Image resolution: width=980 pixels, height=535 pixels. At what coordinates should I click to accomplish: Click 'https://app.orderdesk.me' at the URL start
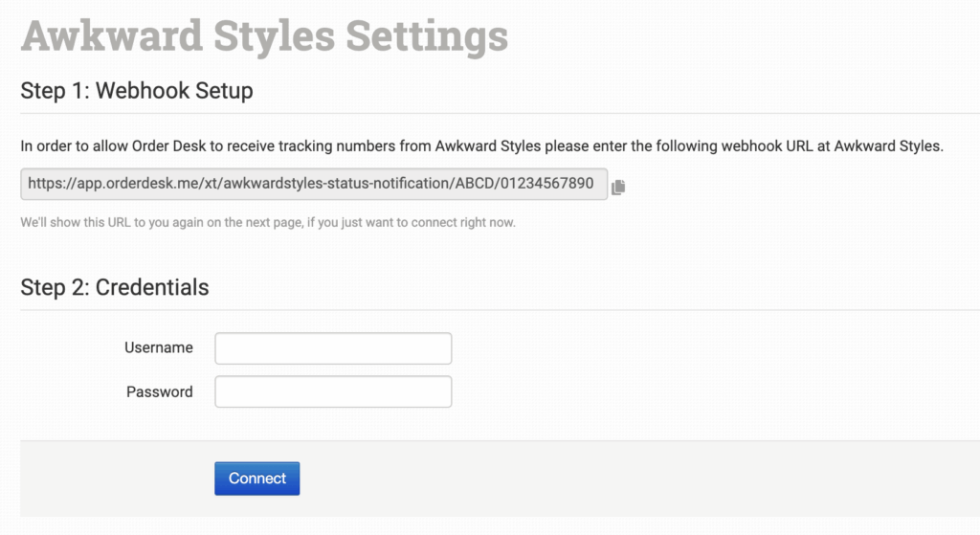point(107,184)
